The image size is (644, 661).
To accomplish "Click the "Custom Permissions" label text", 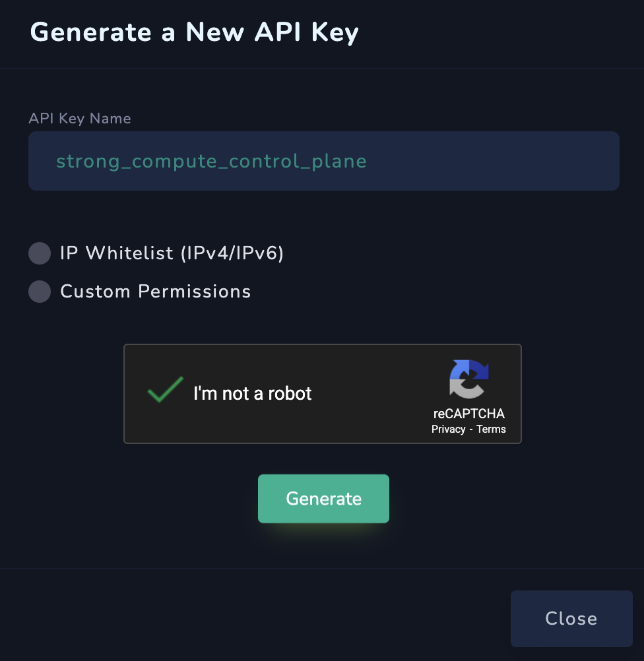I will pos(156,292).
